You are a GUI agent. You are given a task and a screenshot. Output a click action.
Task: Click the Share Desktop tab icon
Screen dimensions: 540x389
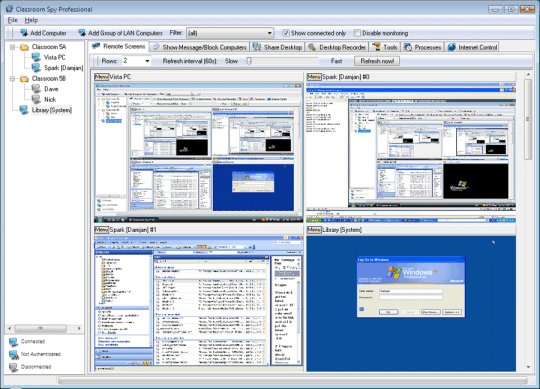[257, 47]
